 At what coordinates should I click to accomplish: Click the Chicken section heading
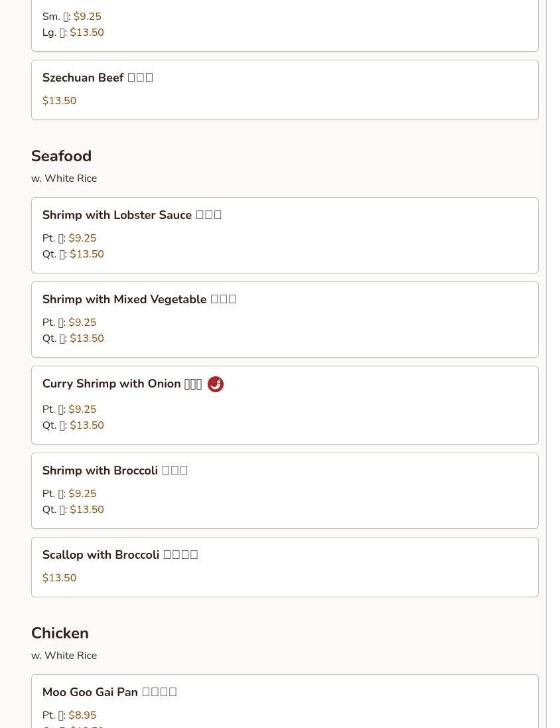point(60,633)
